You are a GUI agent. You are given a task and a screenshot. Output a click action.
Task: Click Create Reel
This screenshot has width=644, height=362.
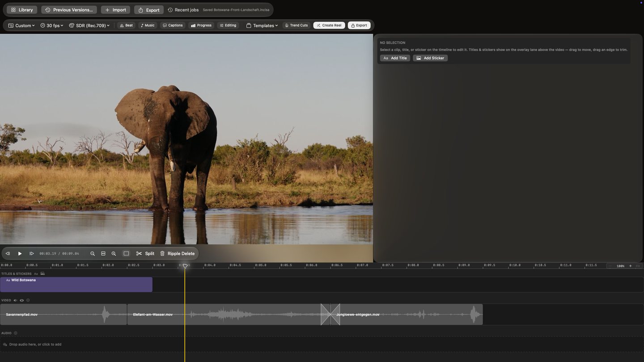coord(329,25)
